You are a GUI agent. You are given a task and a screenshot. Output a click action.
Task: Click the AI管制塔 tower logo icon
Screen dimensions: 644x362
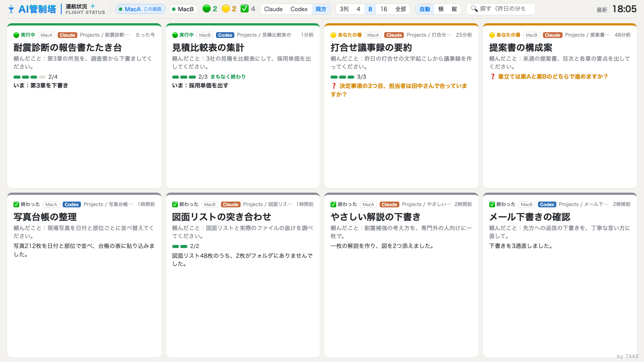[11, 9]
